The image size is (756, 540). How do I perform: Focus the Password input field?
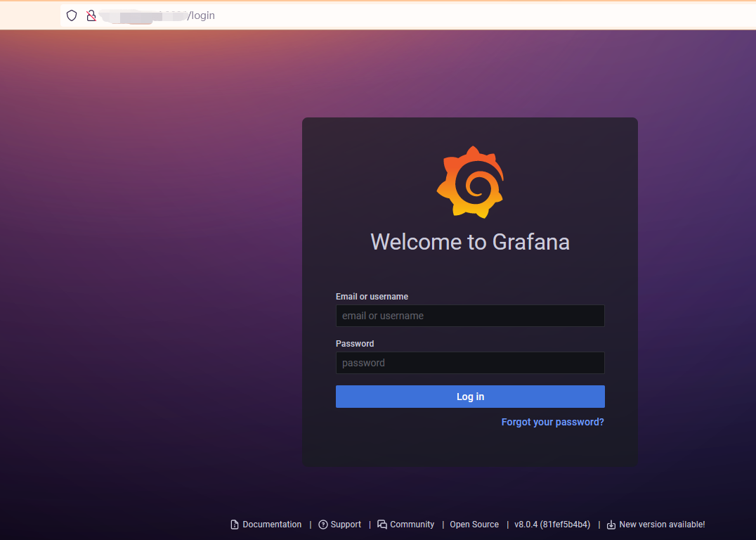pos(470,363)
